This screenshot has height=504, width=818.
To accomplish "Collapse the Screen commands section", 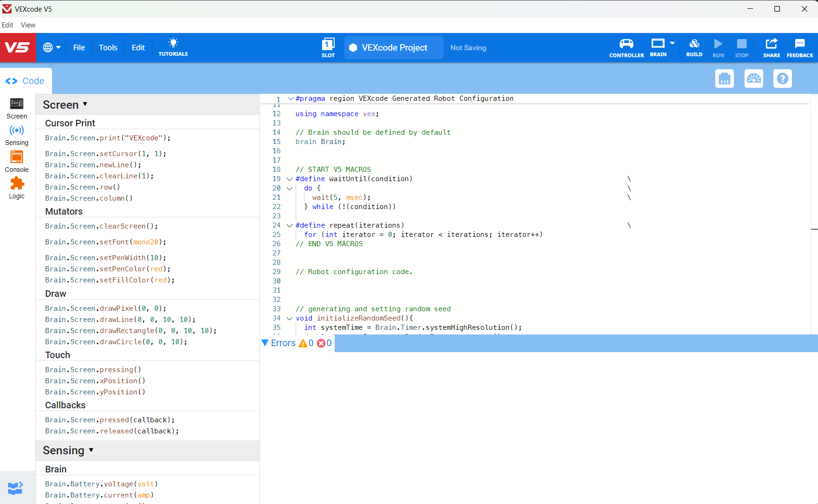I will click(85, 105).
